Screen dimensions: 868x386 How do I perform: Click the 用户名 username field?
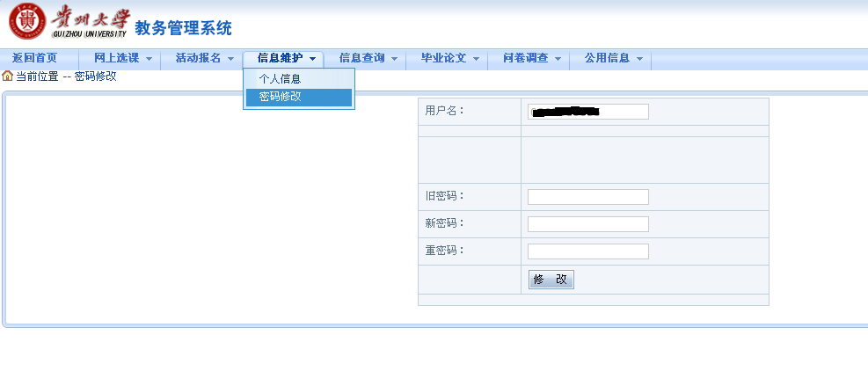(x=587, y=112)
